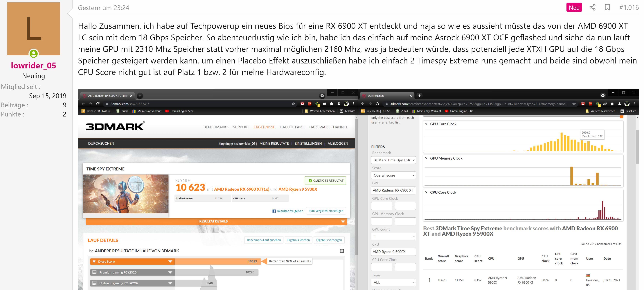
Task: Open Type dropdown showing ALL
Action: [x=393, y=282]
